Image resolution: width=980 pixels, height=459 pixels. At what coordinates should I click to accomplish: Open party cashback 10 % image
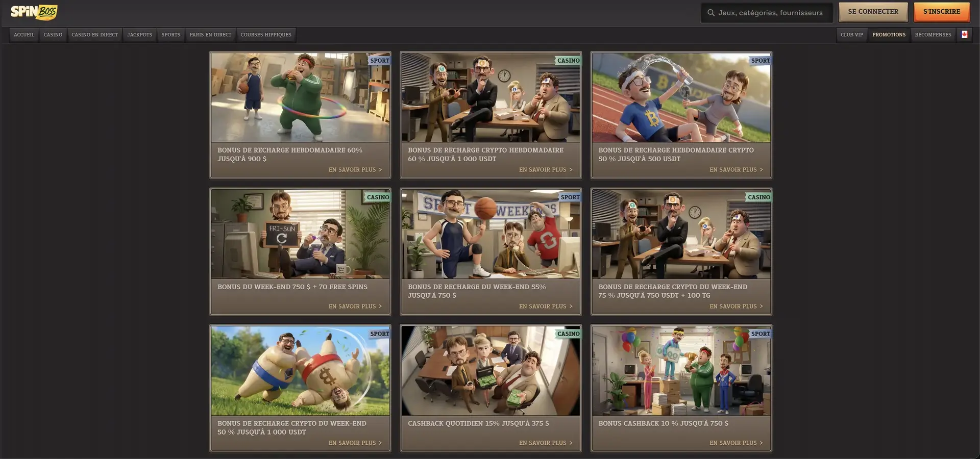click(681, 371)
